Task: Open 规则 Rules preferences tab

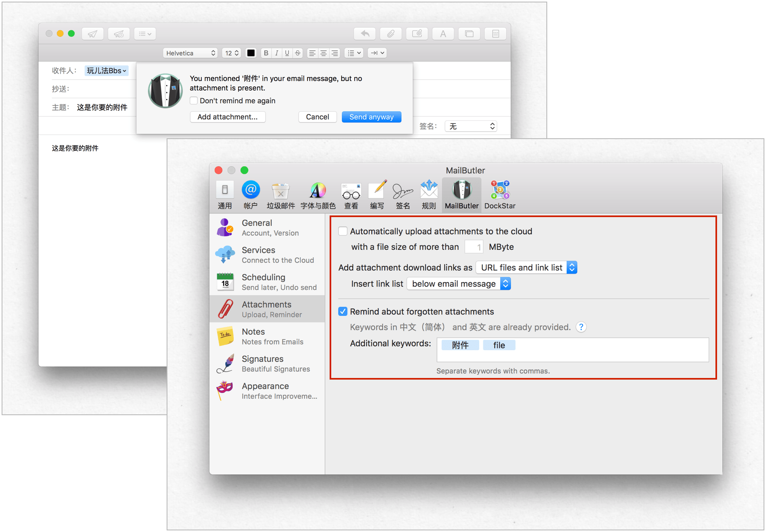Action: pos(429,195)
